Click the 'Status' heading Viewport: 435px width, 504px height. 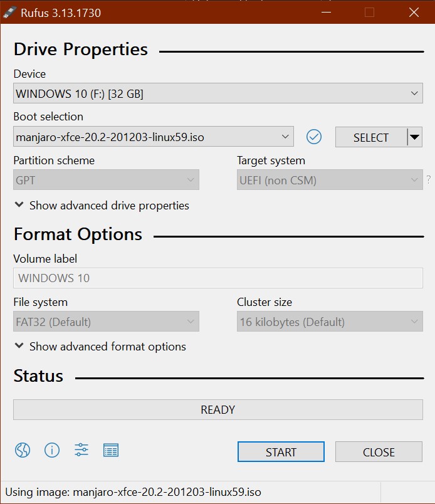[38, 375]
